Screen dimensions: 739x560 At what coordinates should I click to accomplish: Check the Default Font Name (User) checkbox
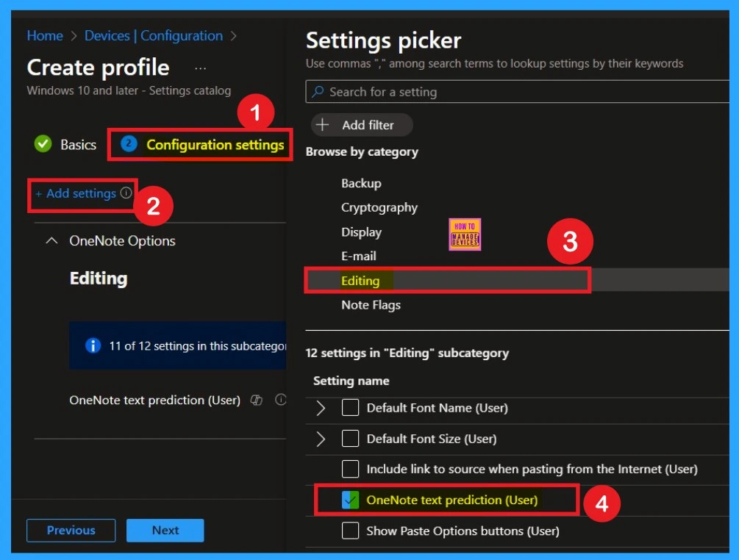350,407
